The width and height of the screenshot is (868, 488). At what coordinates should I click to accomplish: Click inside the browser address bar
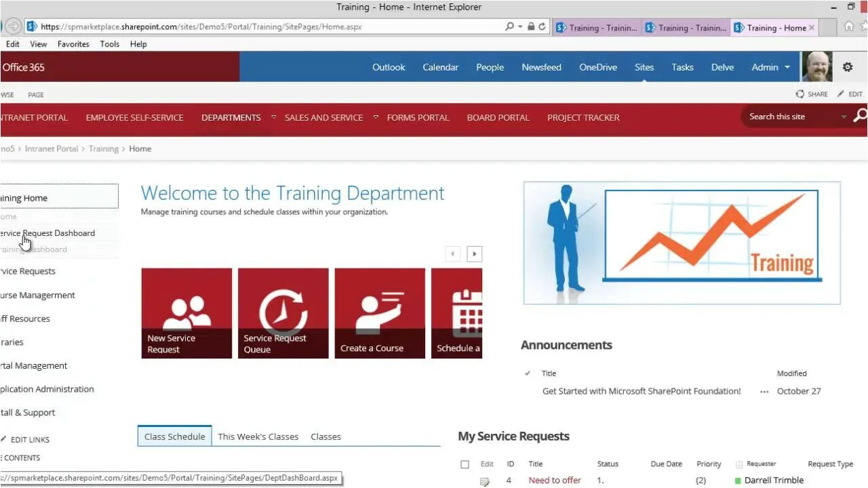271,27
